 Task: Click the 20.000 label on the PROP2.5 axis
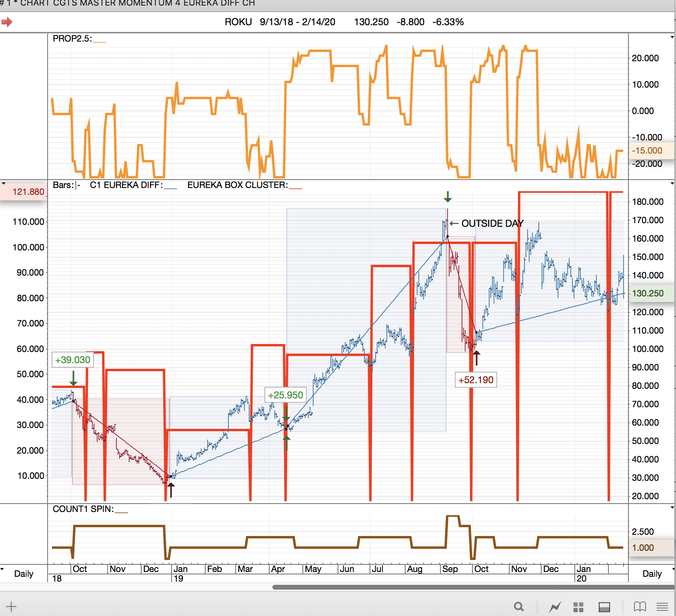pos(645,58)
